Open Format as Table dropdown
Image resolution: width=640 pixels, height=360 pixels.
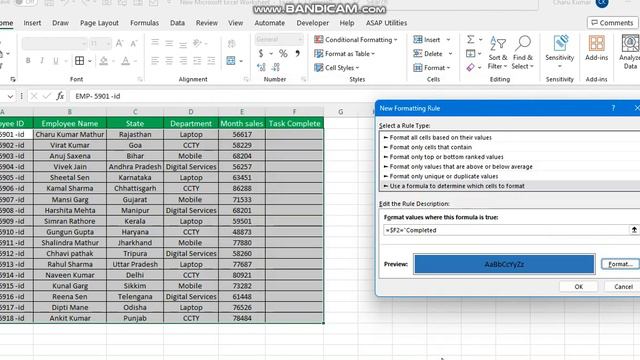click(x=344, y=53)
